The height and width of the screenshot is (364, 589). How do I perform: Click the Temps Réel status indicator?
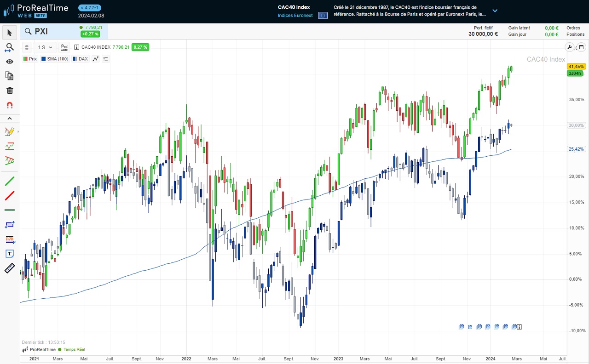point(71,350)
